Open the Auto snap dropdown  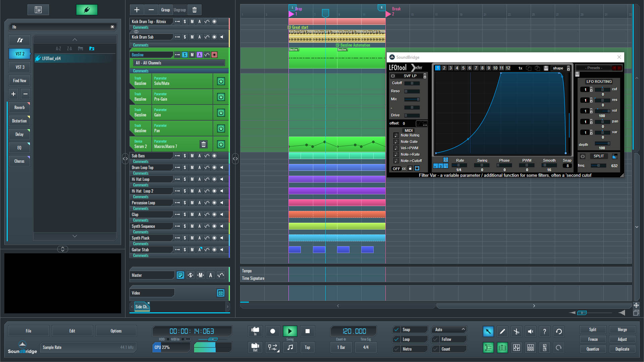click(x=449, y=329)
